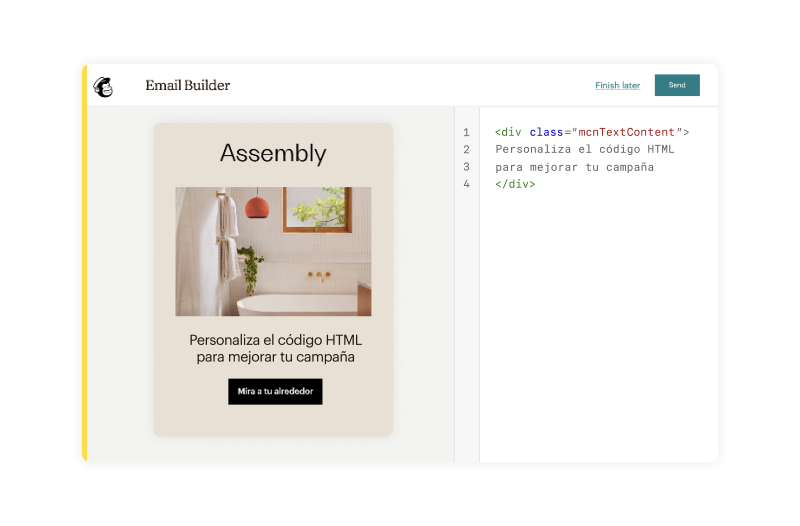Click the Mailchimp monkey logo
Screen dimensions: 800x526
[103, 86]
